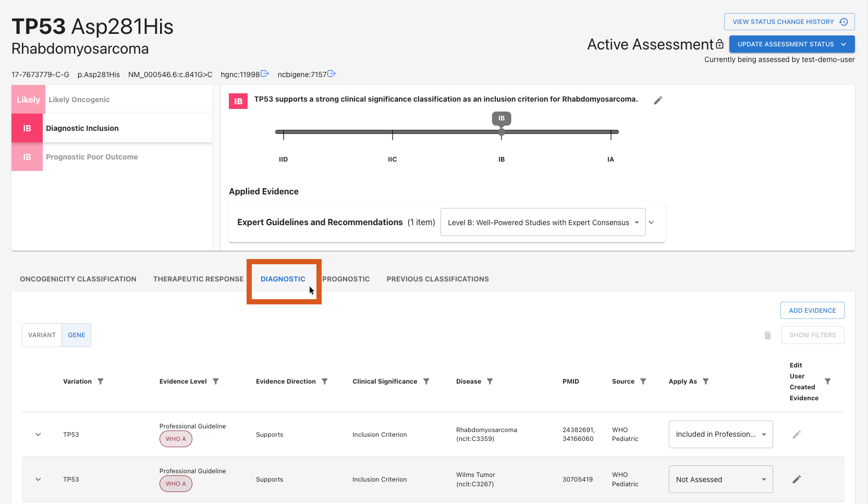This screenshot has height=504, width=868.
Task: Click the IID tick on classification scale
Action: tap(284, 136)
